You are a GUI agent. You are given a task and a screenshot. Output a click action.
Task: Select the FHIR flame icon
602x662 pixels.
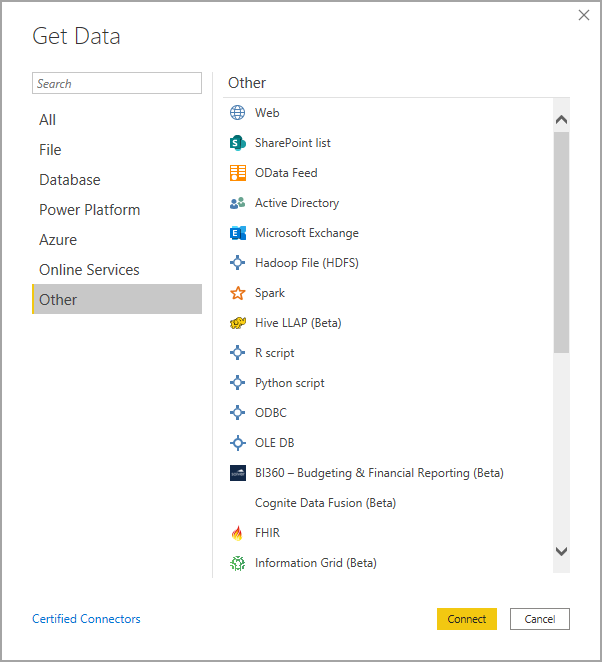pos(237,533)
